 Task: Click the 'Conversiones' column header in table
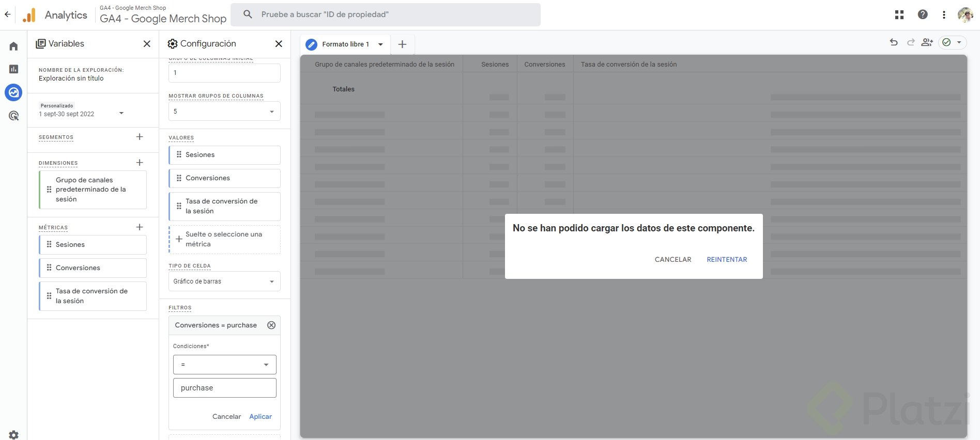click(x=545, y=65)
